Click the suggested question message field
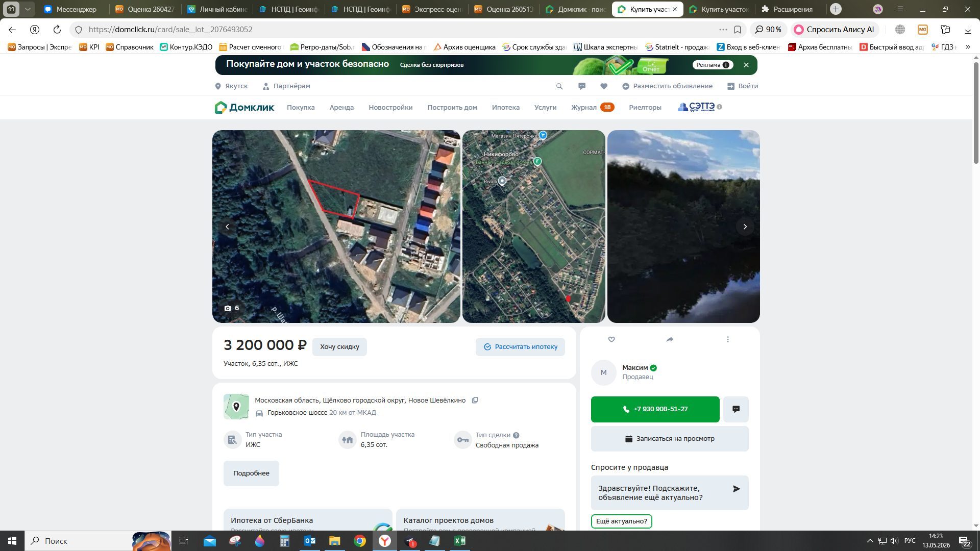 click(670, 493)
